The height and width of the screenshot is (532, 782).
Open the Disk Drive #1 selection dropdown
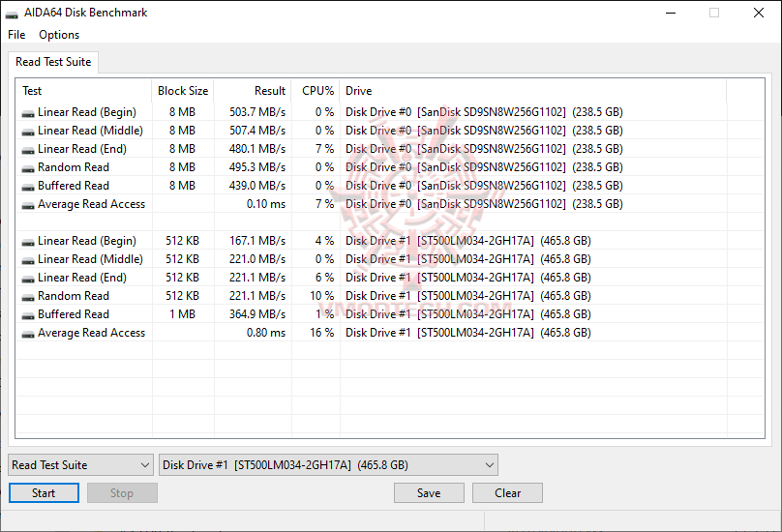click(328, 464)
